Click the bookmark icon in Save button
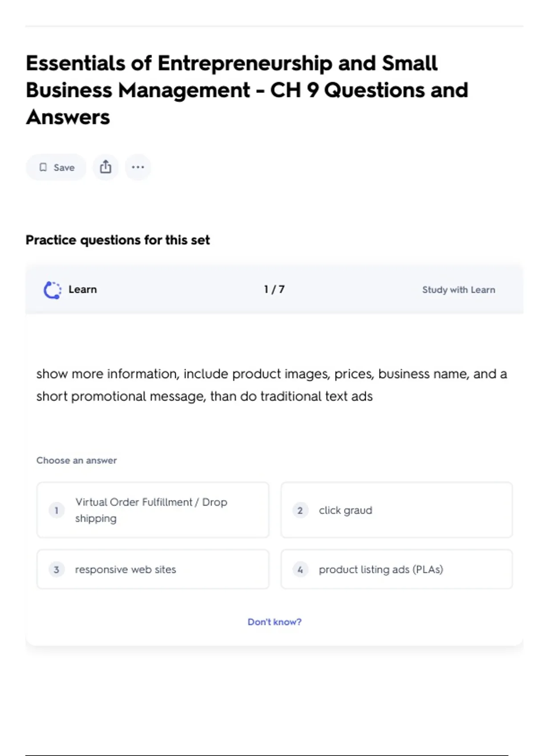 point(43,167)
